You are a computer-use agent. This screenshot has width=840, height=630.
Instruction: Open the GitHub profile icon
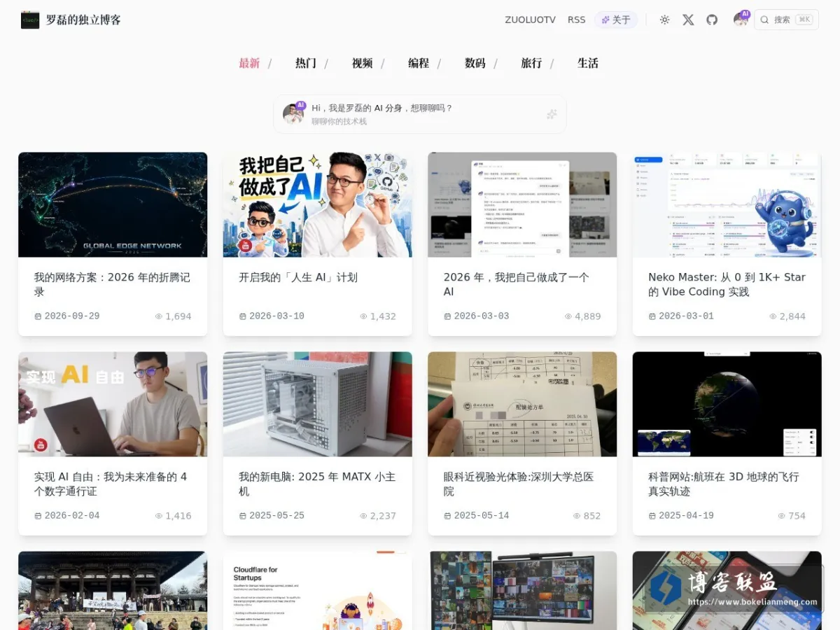(x=712, y=20)
